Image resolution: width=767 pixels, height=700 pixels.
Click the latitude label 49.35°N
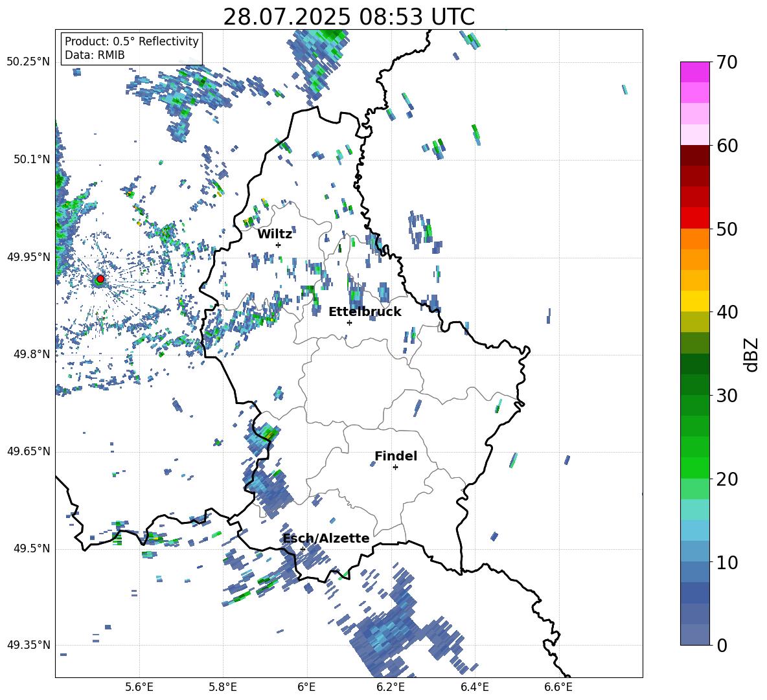[29, 645]
